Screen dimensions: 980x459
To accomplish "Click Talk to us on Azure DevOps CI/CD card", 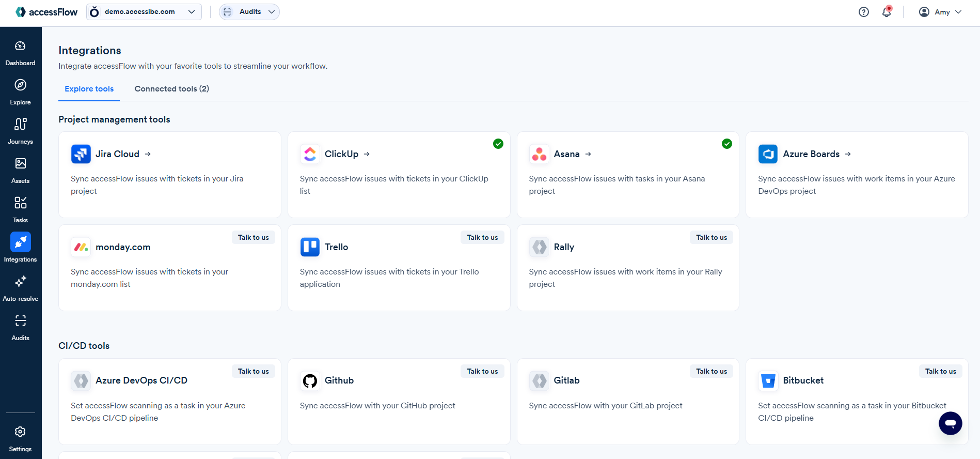I will click(x=254, y=371).
